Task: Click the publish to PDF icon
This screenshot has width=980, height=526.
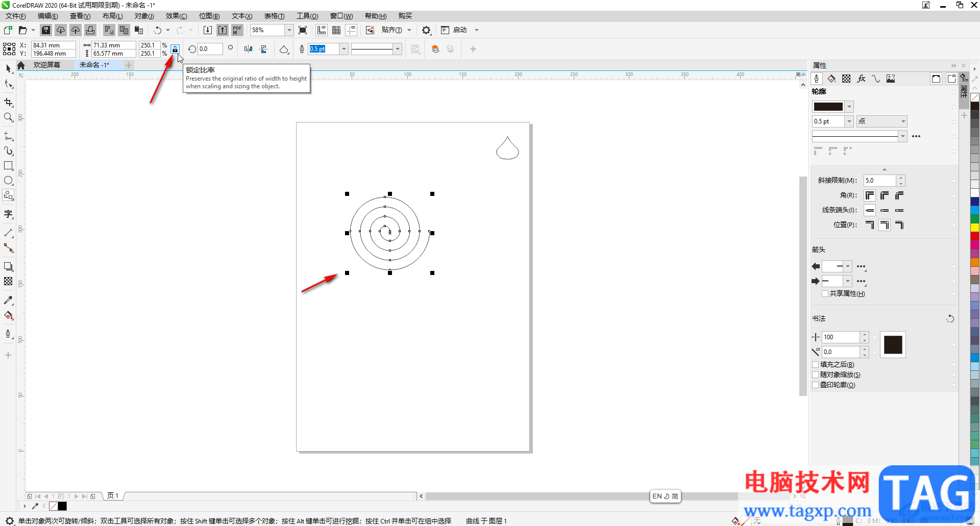Action: click(x=237, y=30)
